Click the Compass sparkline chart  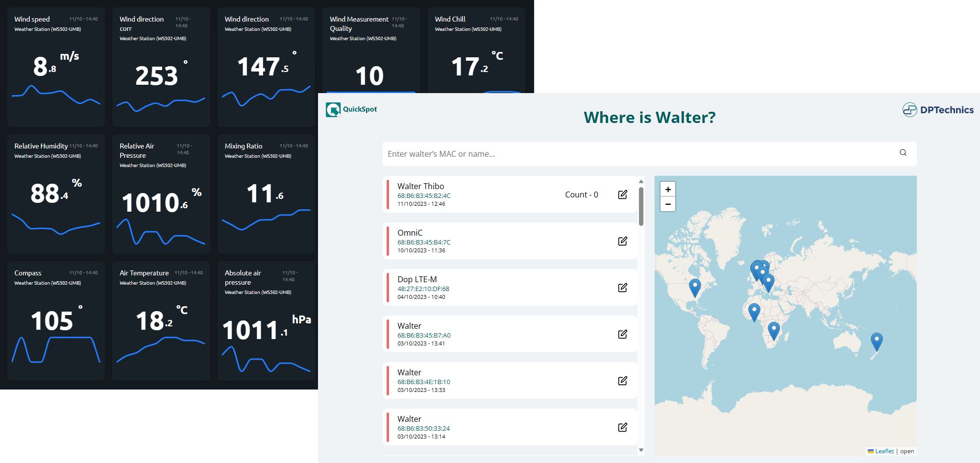(x=56, y=350)
